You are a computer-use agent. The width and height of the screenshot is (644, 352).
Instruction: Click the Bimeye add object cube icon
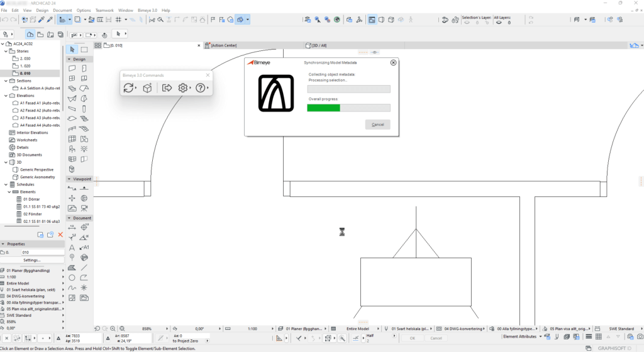[147, 88]
